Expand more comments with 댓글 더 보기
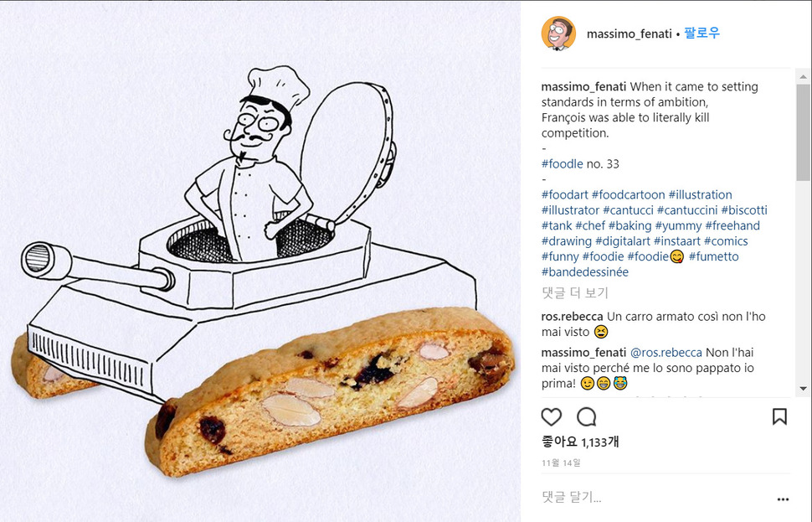The width and height of the screenshot is (812, 522). 575,293
